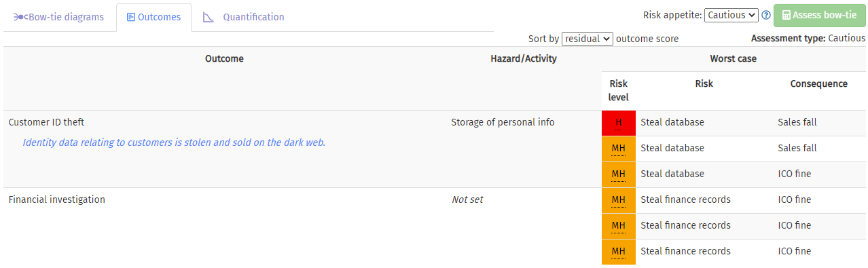Click the Not set hazard entry

(467, 199)
